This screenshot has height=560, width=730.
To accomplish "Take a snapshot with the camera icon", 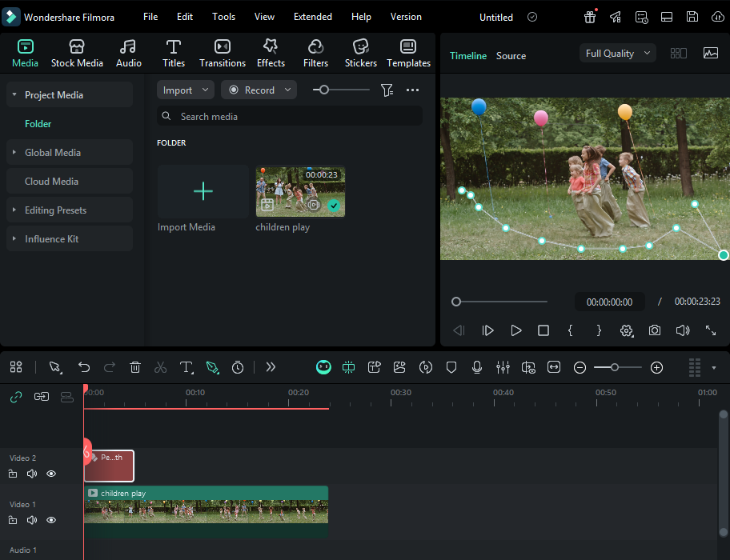I will (x=655, y=330).
